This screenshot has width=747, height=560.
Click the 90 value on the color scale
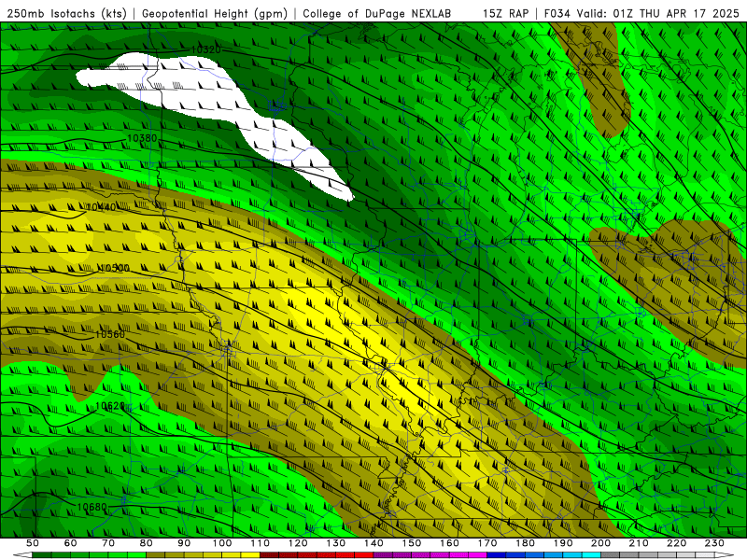184,543
